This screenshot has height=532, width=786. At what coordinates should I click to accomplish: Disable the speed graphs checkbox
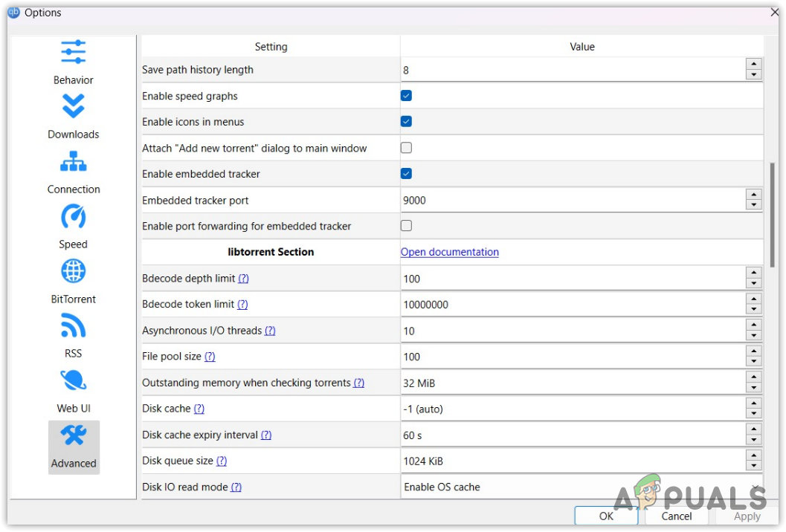[406, 96]
